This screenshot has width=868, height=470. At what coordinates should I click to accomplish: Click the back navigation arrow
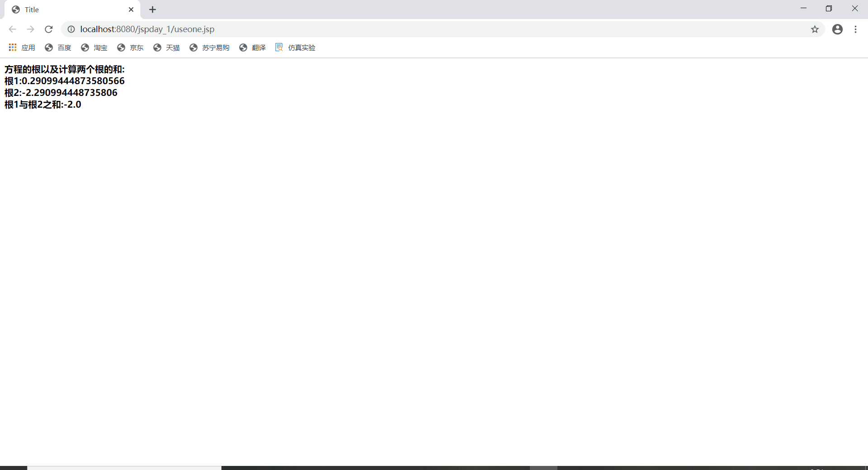point(12,29)
